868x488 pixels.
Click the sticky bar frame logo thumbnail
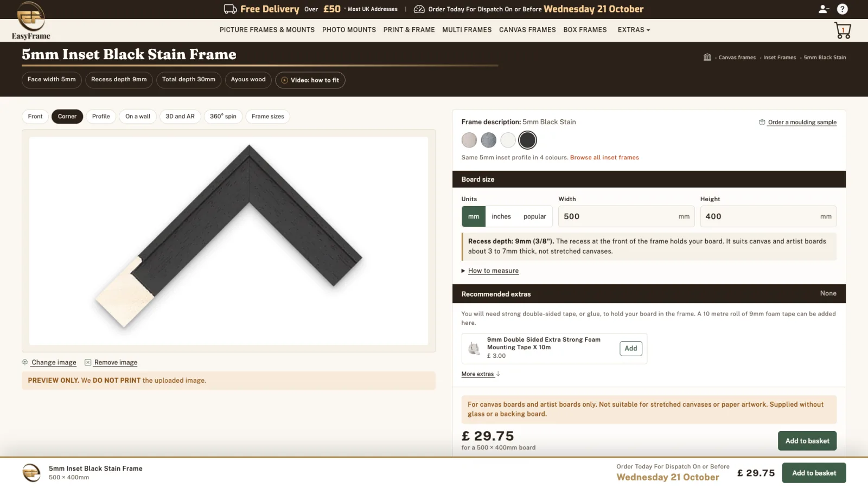[31, 473]
